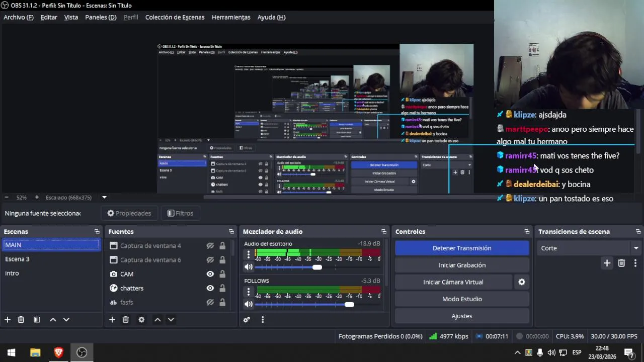Delete selected source with trash icon
Screen dimensions: 644x362
point(126,320)
